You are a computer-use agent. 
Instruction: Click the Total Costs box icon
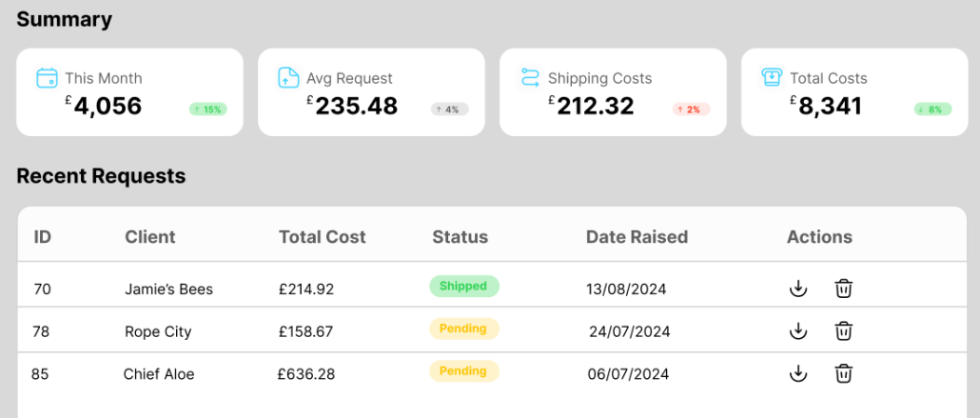pos(772,78)
